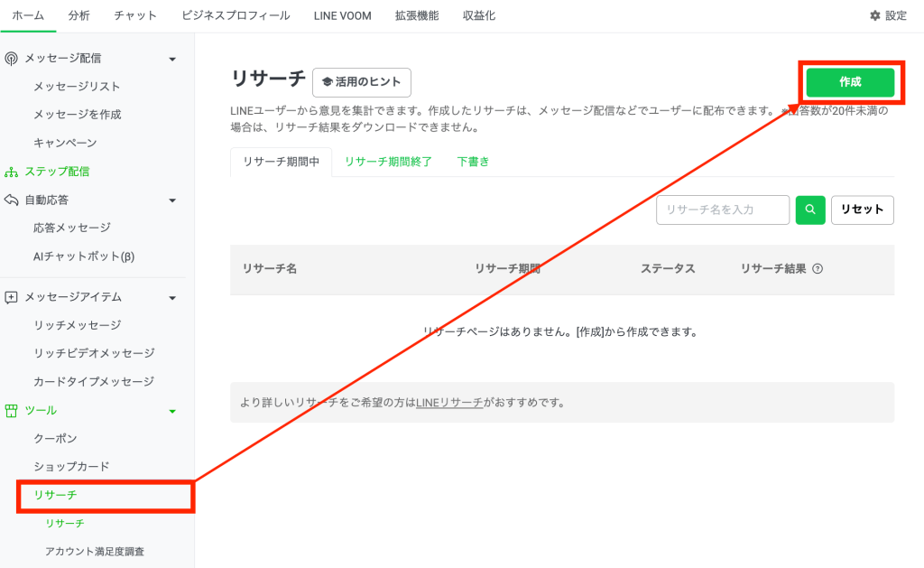
Task: Click the research result help icon
Action: pyautogui.click(x=818, y=268)
